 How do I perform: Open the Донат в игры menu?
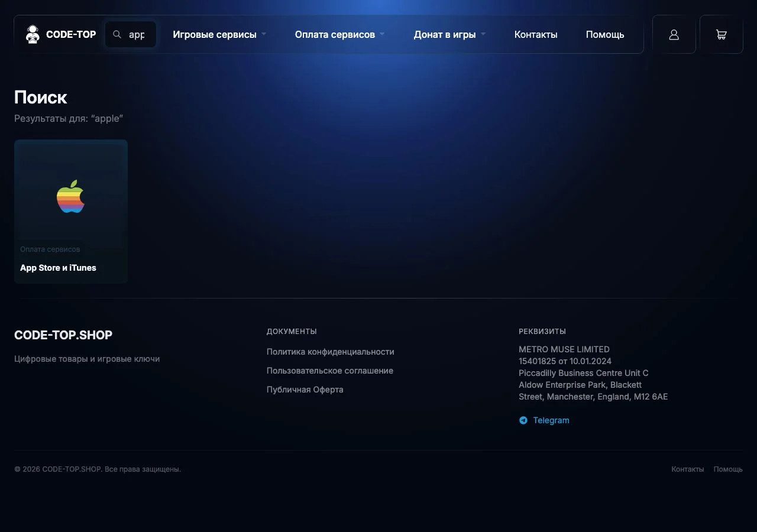(445, 34)
